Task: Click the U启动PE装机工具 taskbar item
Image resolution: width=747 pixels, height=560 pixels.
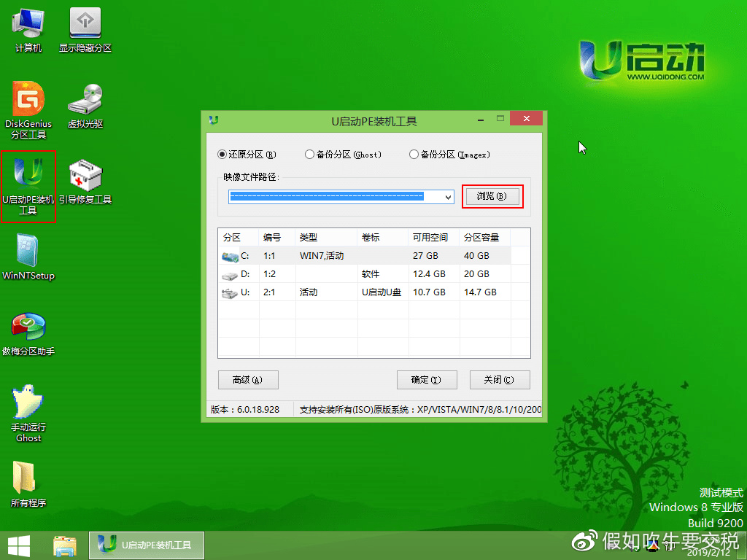Action: 146,545
